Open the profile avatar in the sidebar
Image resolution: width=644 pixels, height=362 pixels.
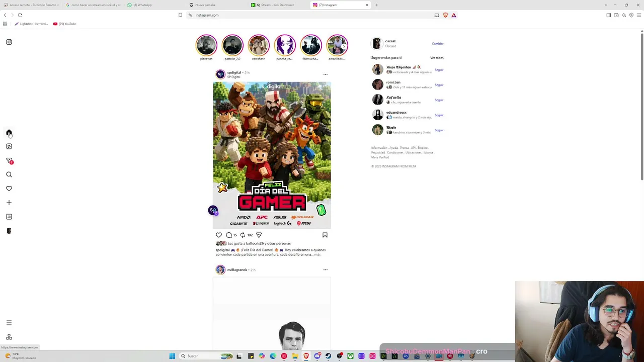(x=9, y=231)
